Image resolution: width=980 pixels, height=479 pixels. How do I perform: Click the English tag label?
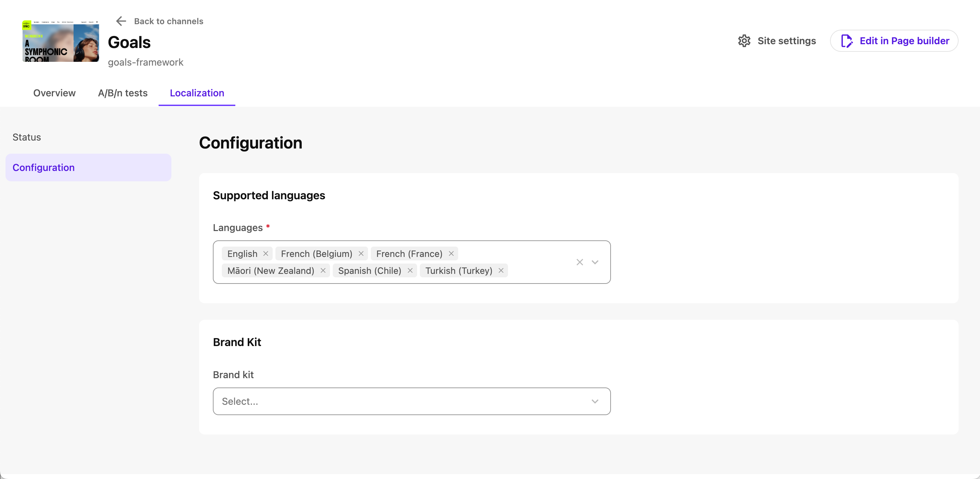click(x=242, y=253)
